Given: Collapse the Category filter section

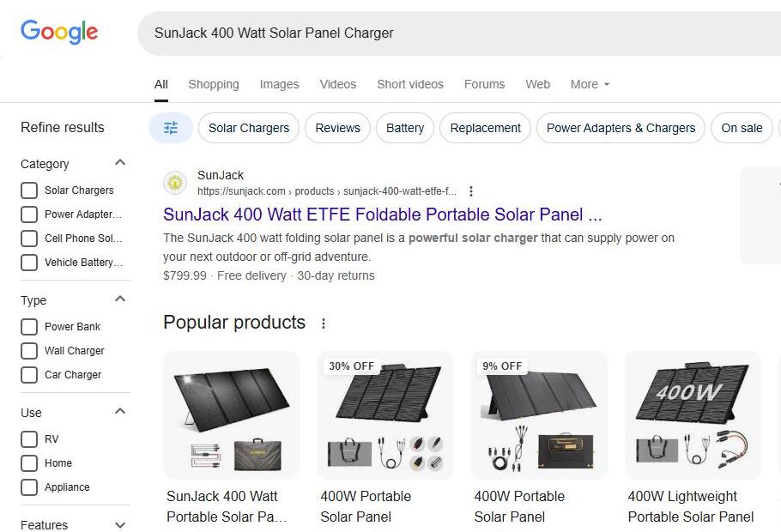Looking at the screenshot, I should [120, 163].
